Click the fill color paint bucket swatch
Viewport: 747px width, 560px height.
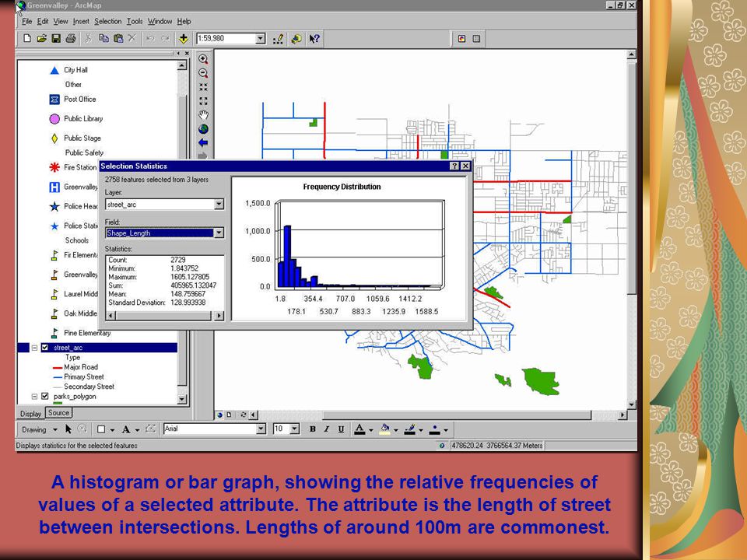[384, 429]
